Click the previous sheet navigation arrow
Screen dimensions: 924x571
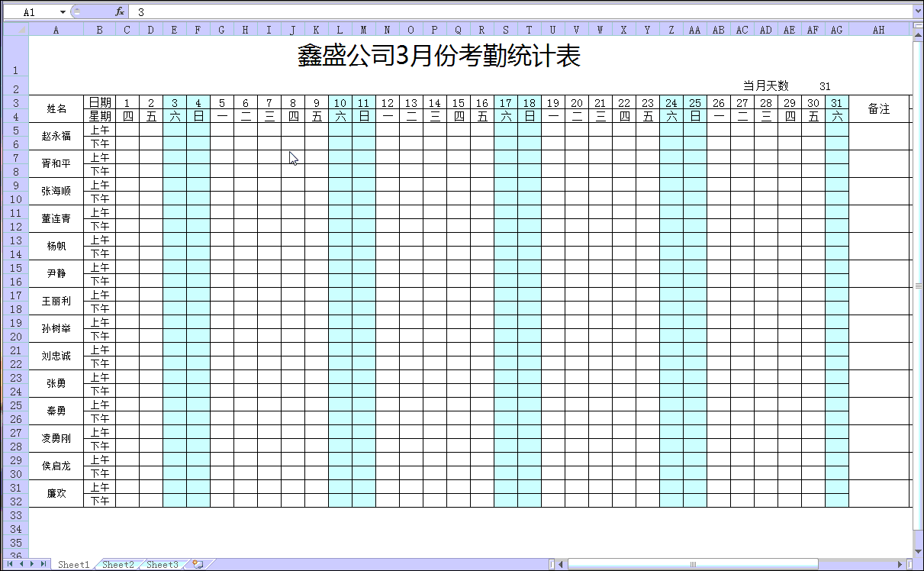[x=21, y=564]
